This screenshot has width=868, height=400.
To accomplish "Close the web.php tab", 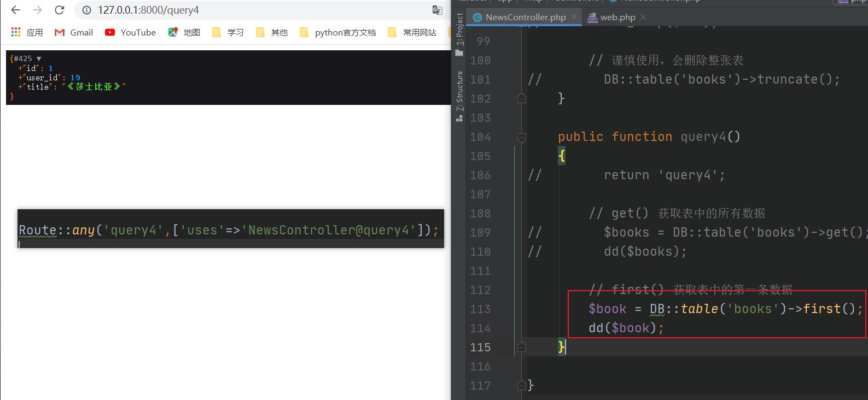I will tap(643, 17).
